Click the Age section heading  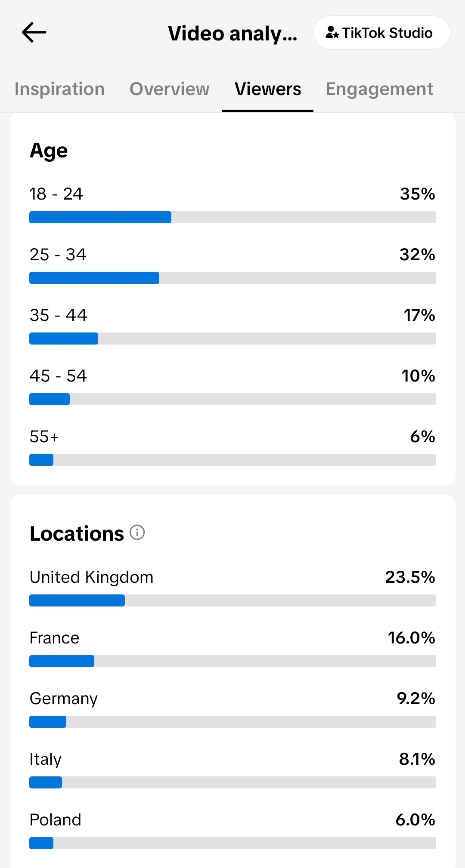(x=49, y=151)
